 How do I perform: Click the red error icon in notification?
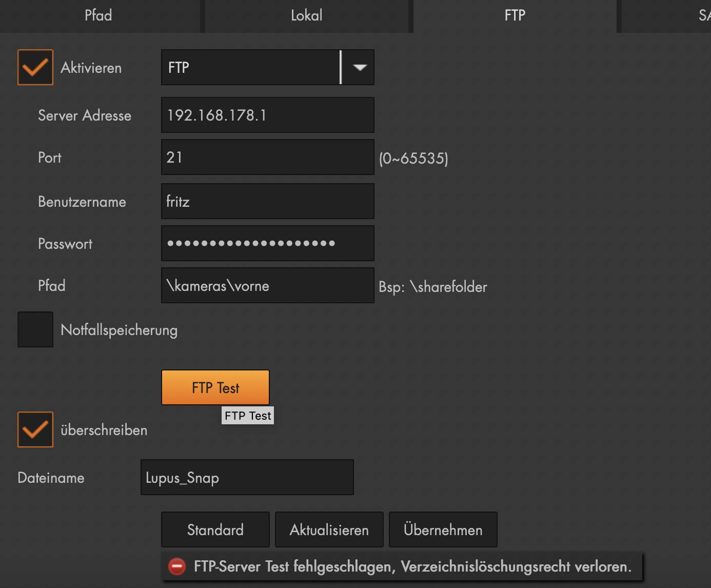(177, 566)
